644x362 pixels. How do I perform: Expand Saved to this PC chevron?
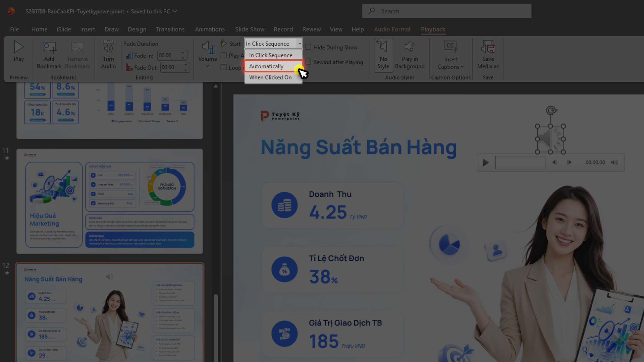click(175, 11)
